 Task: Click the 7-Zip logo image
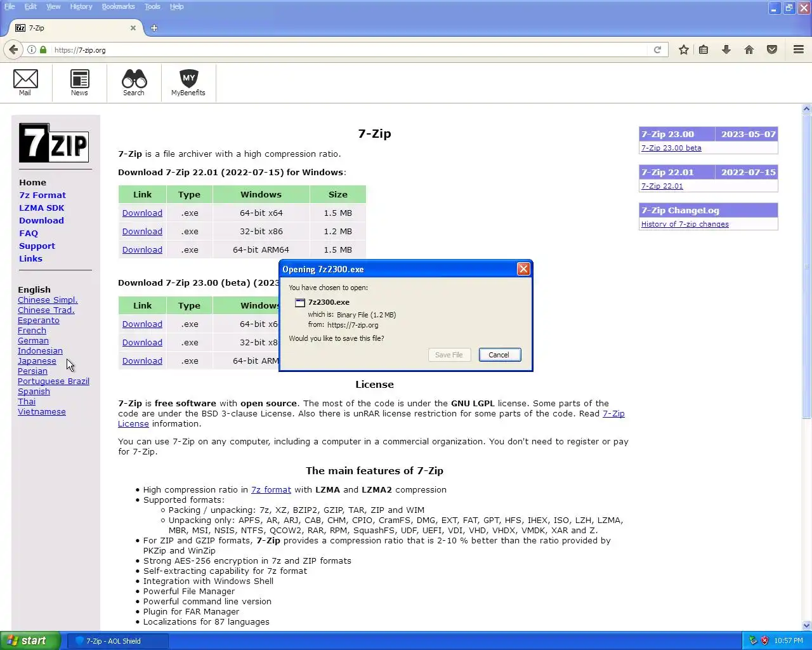click(54, 143)
